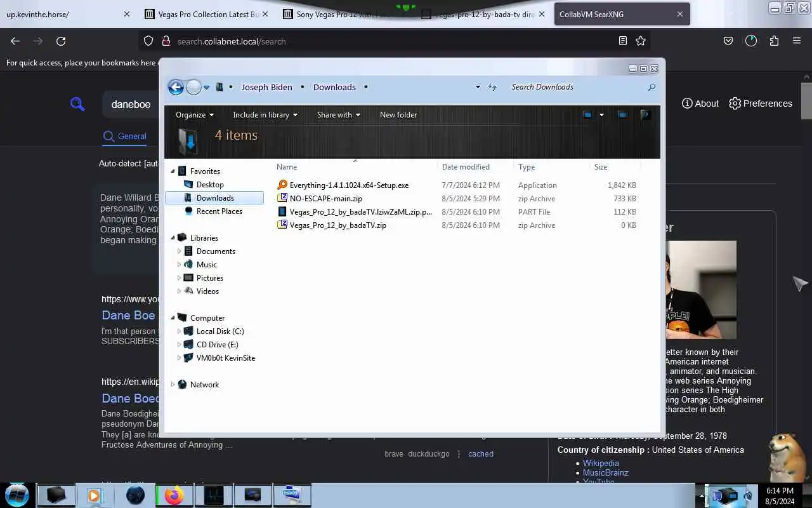Click the Pocket save icon in Firefox
The height and width of the screenshot is (508, 812).
728,41
